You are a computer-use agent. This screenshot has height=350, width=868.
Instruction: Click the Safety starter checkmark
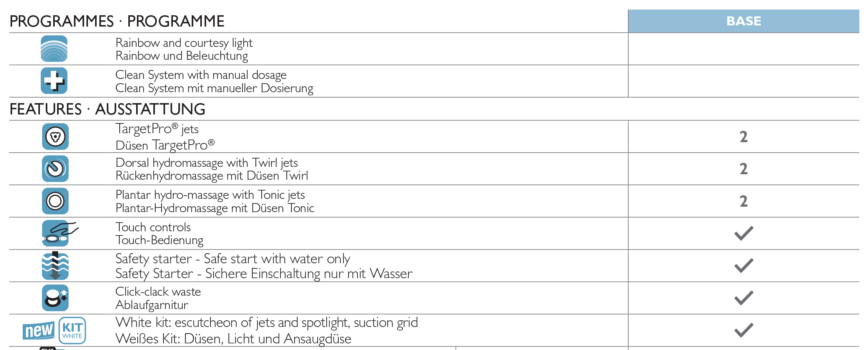click(744, 266)
